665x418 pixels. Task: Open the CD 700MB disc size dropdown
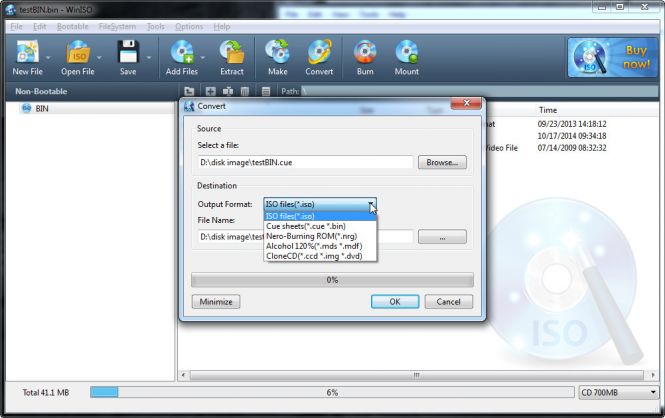[653, 393]
